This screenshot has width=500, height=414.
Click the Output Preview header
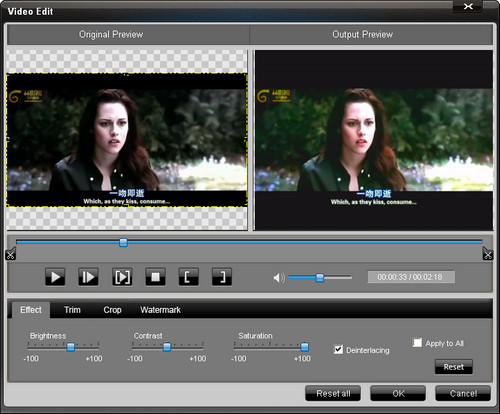(362, 34)
